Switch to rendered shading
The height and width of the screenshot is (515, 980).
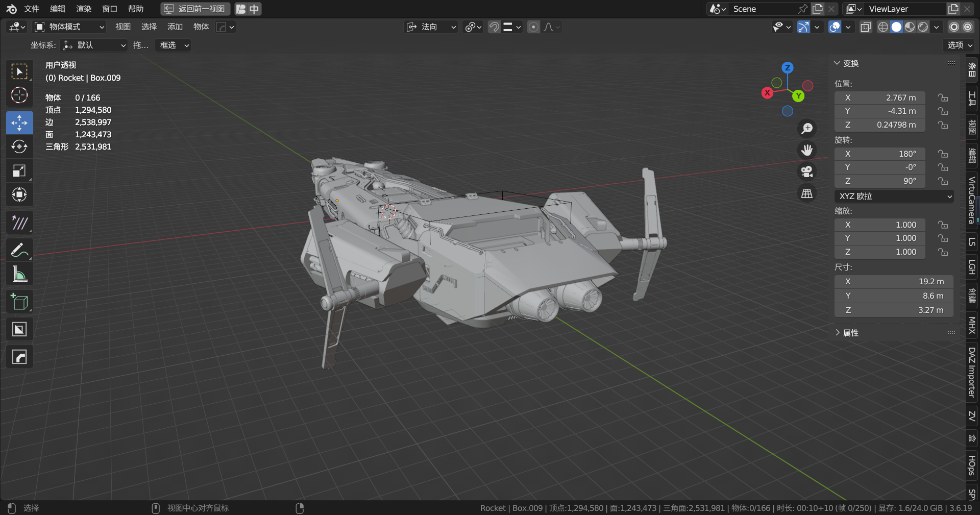923,27
